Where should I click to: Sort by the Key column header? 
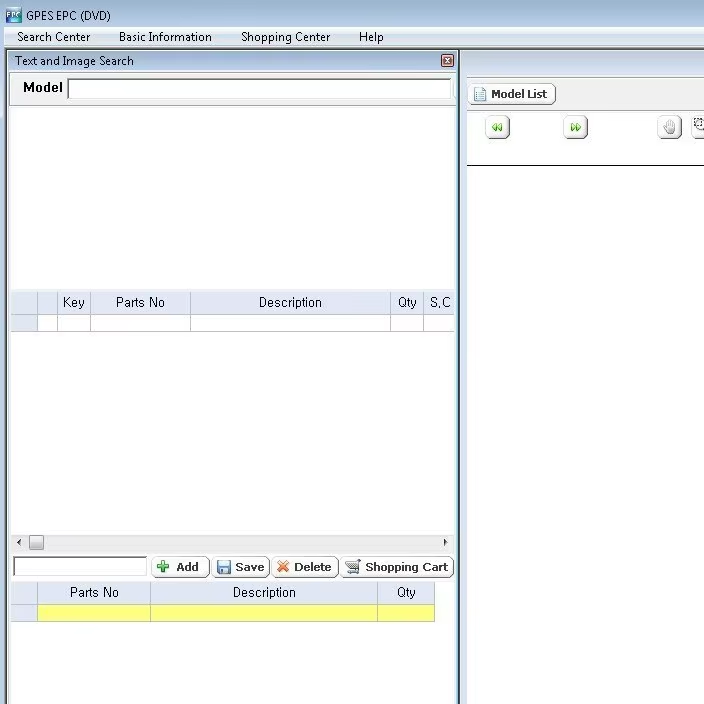click(74, 303)
